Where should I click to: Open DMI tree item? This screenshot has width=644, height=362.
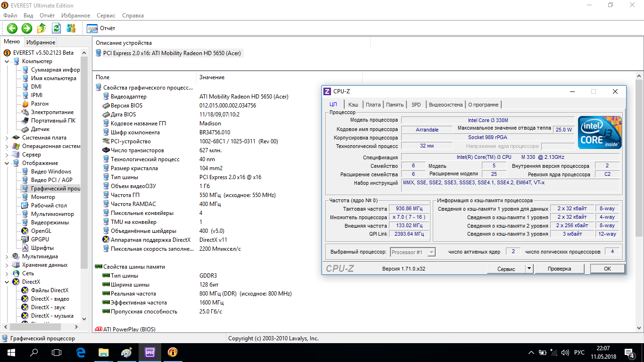32,87
